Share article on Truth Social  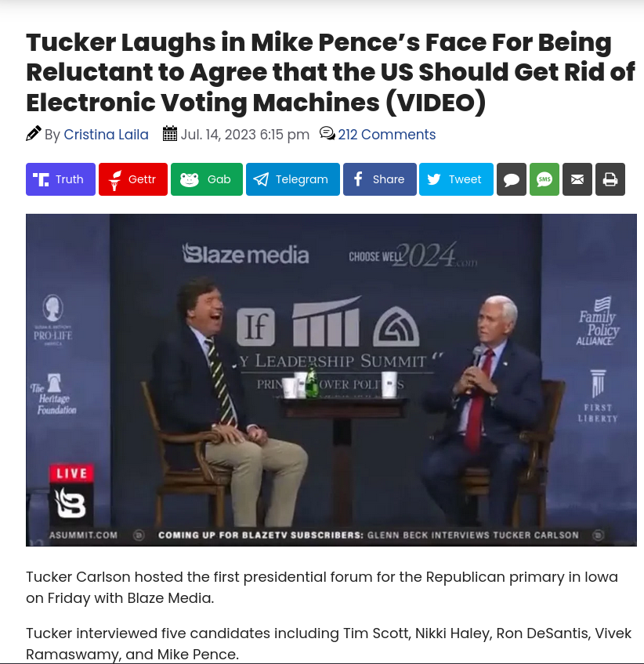pos(60,179)
